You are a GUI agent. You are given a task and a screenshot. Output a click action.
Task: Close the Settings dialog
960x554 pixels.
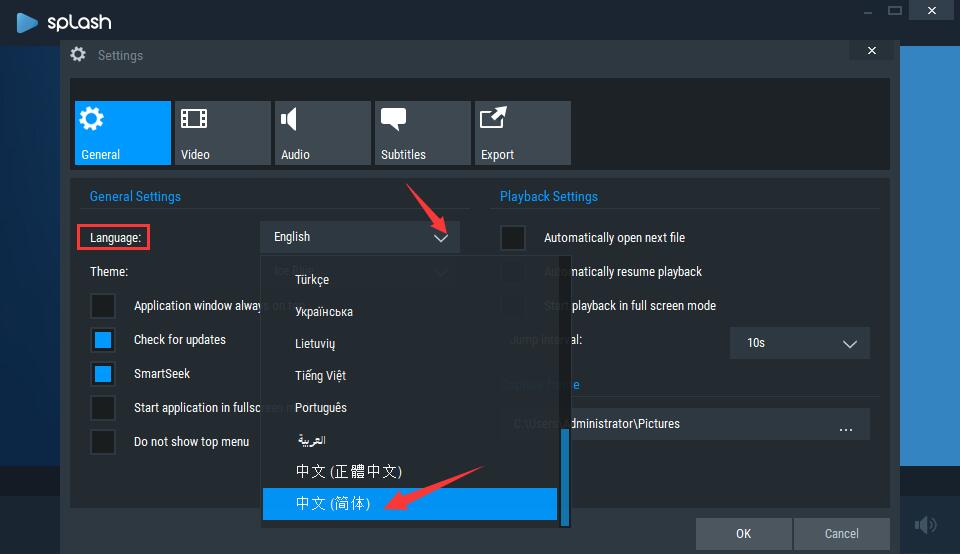pyautogui.click(x=872, y=51)
